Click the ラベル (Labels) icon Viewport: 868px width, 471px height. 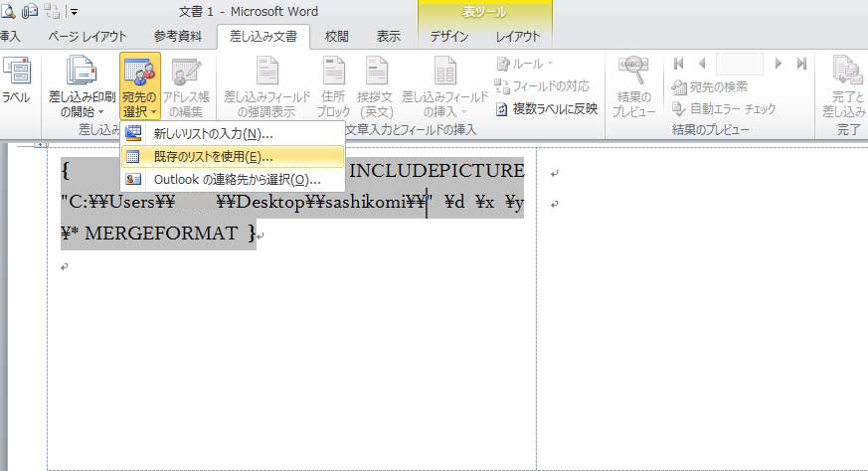click(14, 73)
